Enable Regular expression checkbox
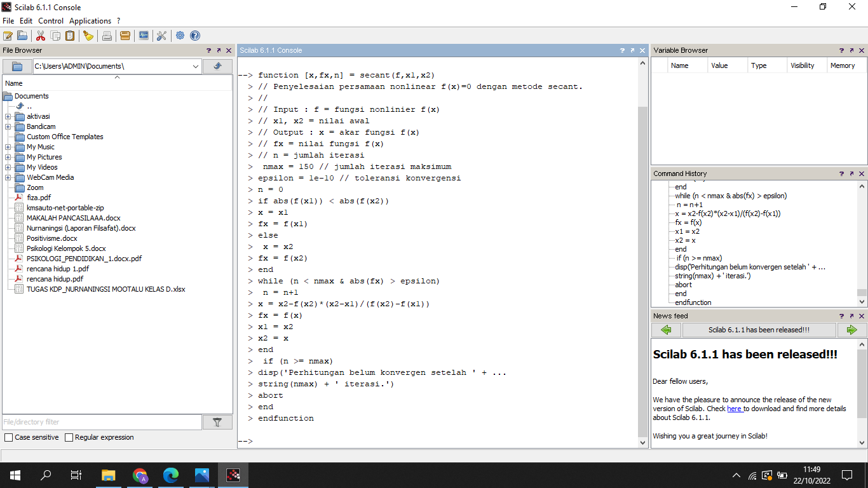 [x=69, y=437]
